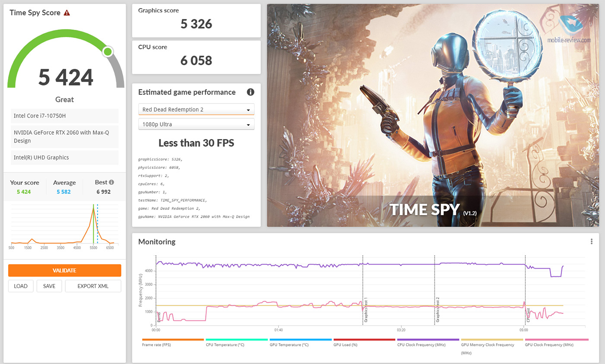Click the Time Spy artwork thumbnail
605x364 pixels.
pos(433,115)
